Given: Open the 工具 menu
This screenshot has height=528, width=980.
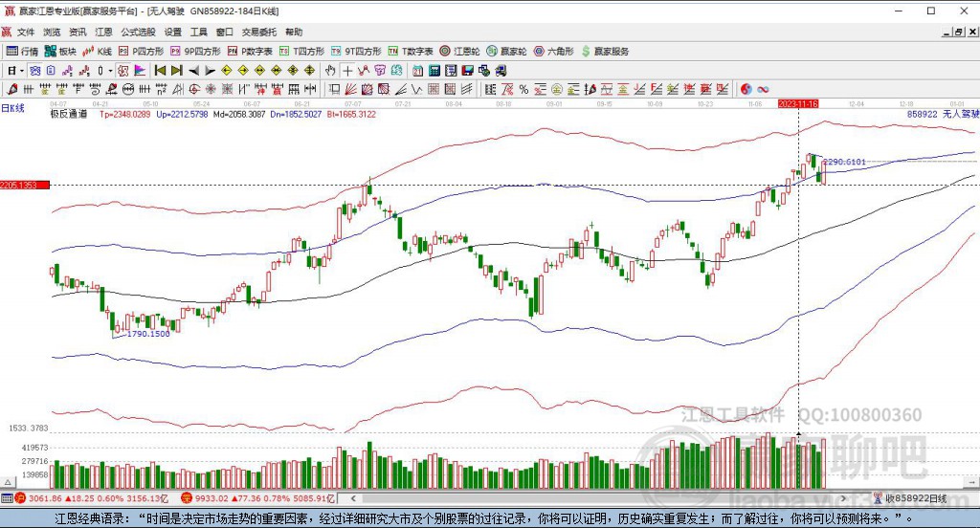Looking at the screenshot, I should [x=199, y=32].
